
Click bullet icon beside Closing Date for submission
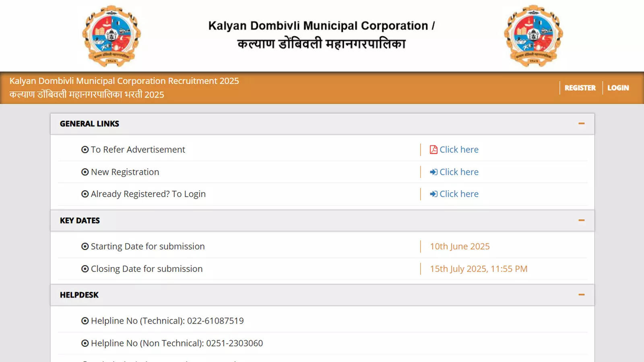85,269
